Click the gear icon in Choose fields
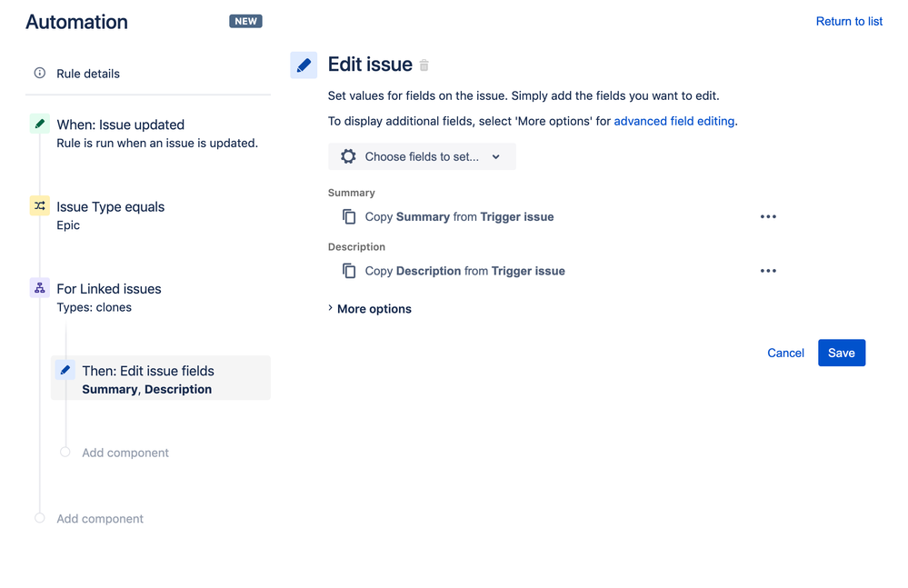Screen dimensions: 908x588 tap(348, 156)
